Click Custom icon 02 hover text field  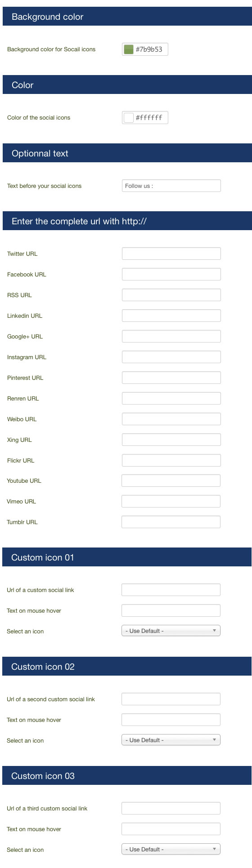[x=171, y=720]
